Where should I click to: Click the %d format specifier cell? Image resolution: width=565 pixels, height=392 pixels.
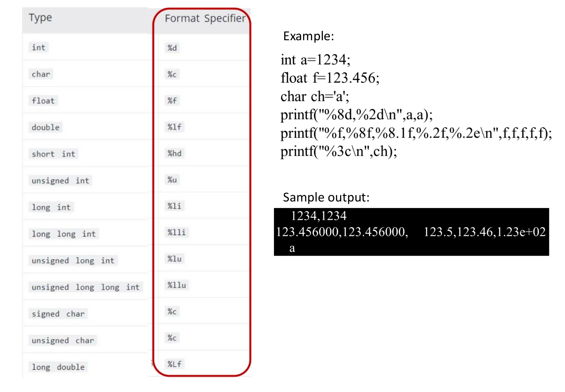tap(172, 48)
